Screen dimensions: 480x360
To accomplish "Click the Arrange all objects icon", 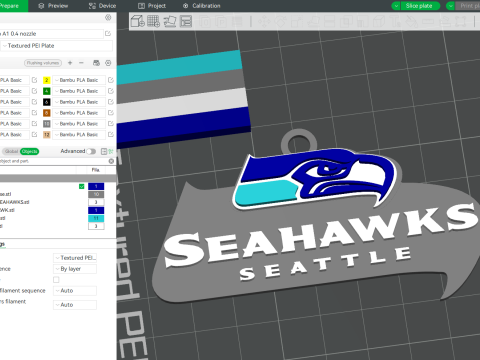I will coord(186,21).
